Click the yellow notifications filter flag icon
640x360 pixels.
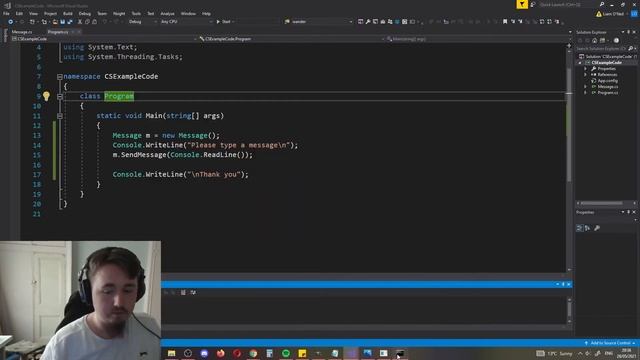pyautogui.click(x=522, y=4)
